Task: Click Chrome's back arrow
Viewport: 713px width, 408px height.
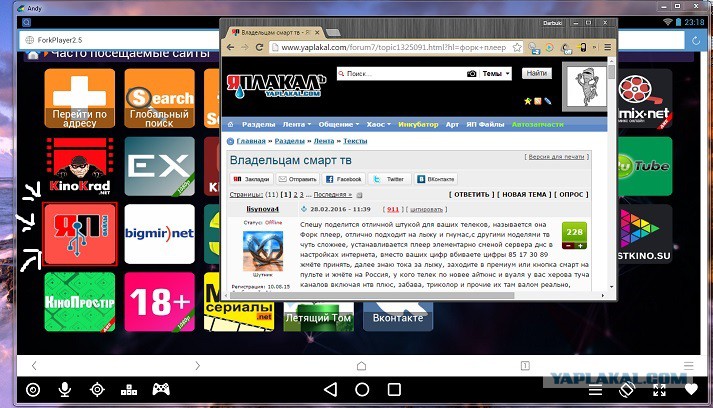Action: tap(231, 47)
